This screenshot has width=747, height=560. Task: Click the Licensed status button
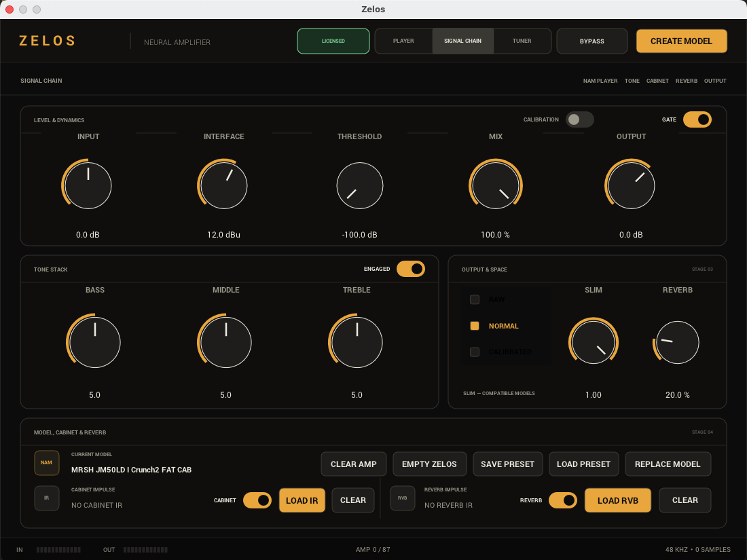333,41
